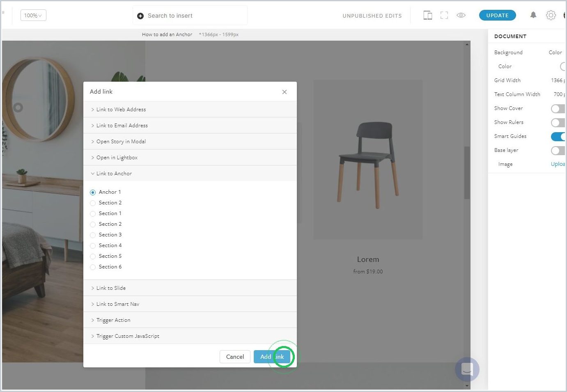The height and width of the screenshot is (392, 567).
Task: Expand Link to Smart Nav
Action: click(190, 304)
